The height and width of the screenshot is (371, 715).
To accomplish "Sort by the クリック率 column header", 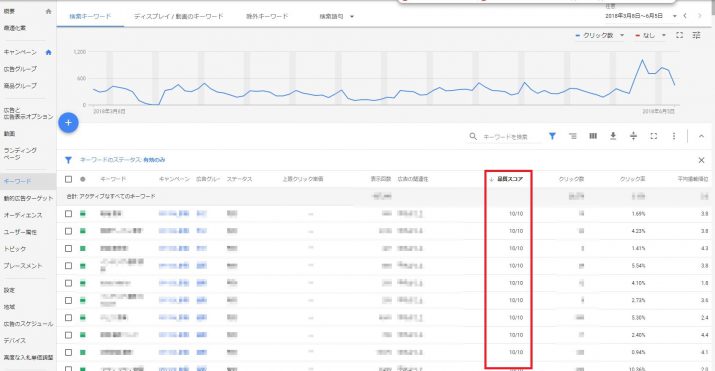I will (x=632, y=179).
